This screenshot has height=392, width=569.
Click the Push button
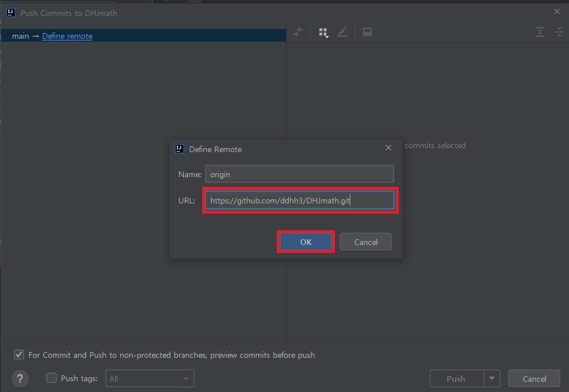point(456,378)
